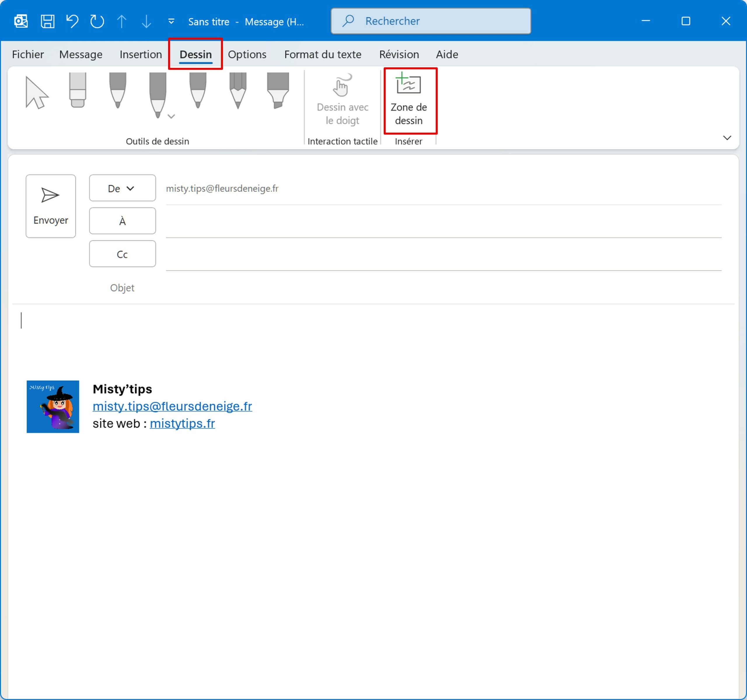The width and height of the screenshot is (747, 700).
Task: Open the misty.tips@fleursdeneige.fr signature link
Action: pyautogui.click(x=172, y=406)
